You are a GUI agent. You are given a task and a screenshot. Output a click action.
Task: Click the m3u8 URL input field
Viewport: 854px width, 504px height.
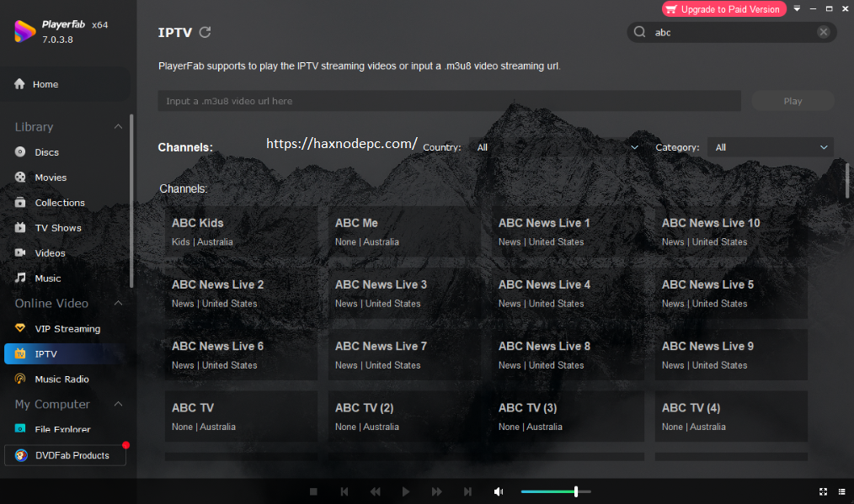[x=450, y=101]
